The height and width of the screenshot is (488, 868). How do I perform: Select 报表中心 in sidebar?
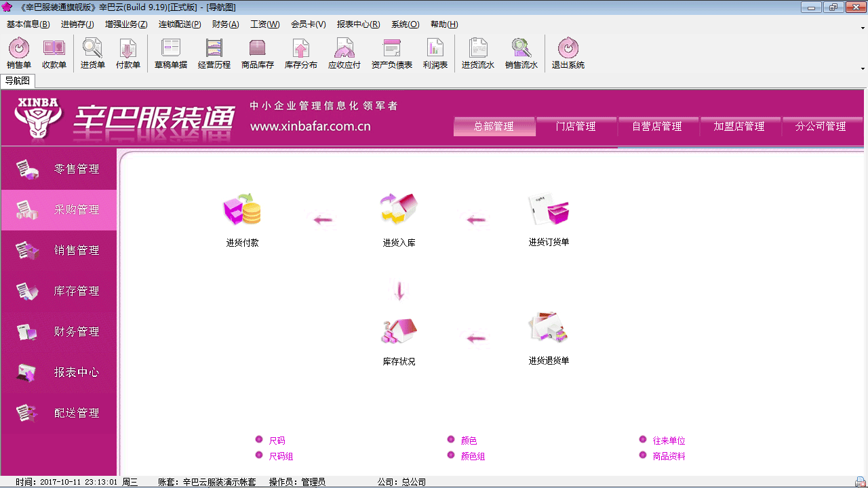59,373
